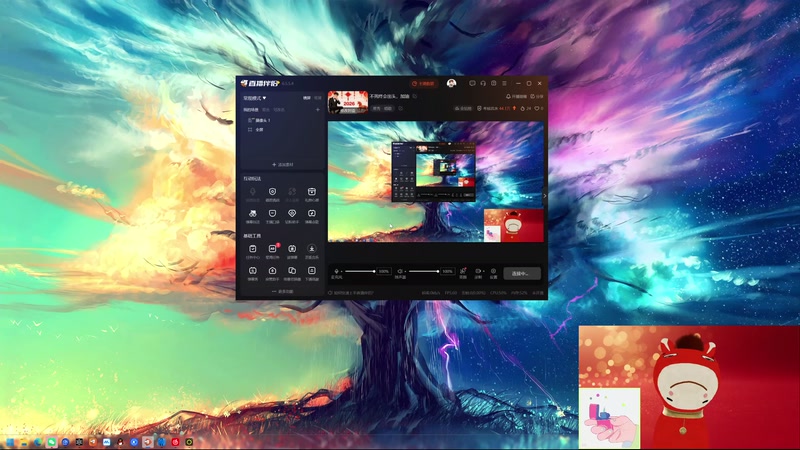Image resolution: width=800 pixels, height=450 pixels.
Task: Switch to first orientation option in left panel
Action: [x=307, y=98]
